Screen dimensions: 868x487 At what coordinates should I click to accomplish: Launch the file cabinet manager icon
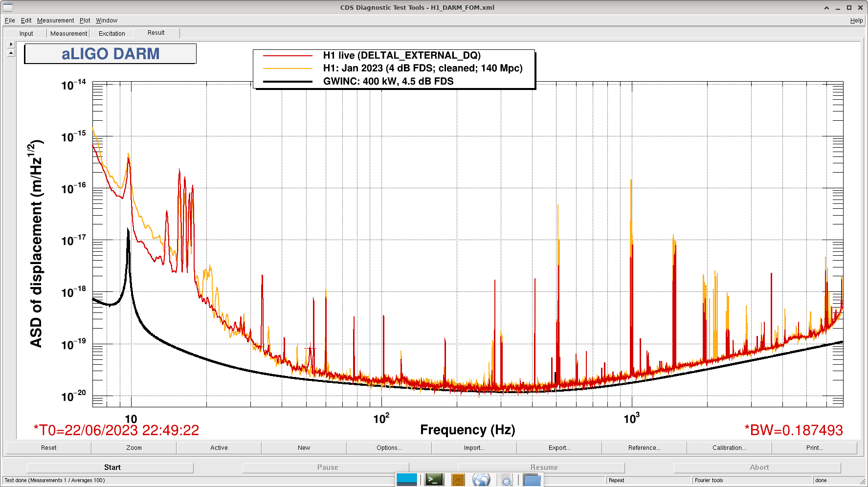[458, 480]
